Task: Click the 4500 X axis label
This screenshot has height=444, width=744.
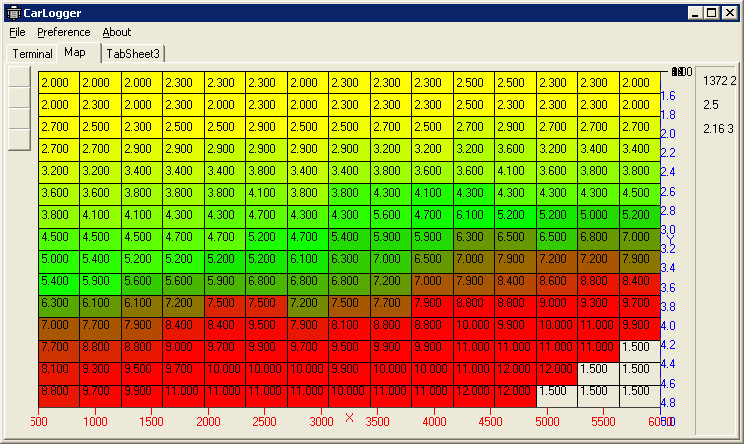Action: coord(490,421)
